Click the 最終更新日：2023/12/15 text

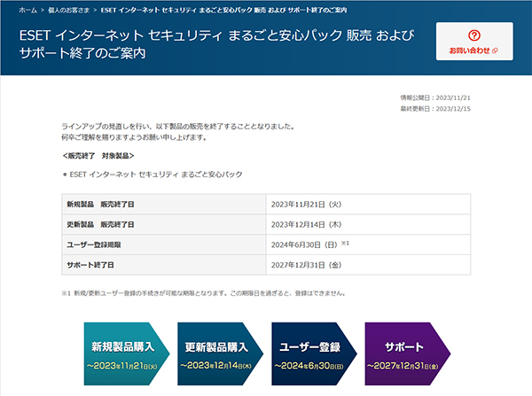435,108
